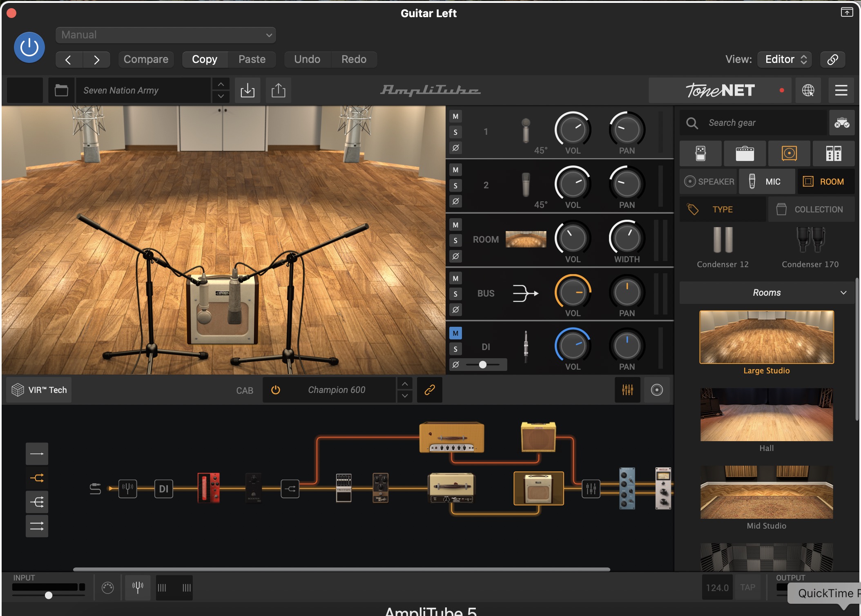The width and height of the screenshot is (861, 616).
Task: Mute mic channel 1
Action: tap(455, 116)
